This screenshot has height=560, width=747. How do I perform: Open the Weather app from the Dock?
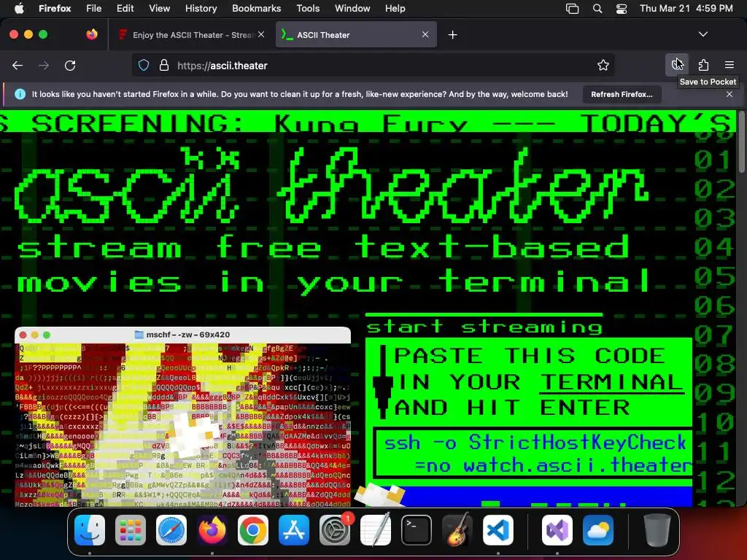[x=598, y=530]
